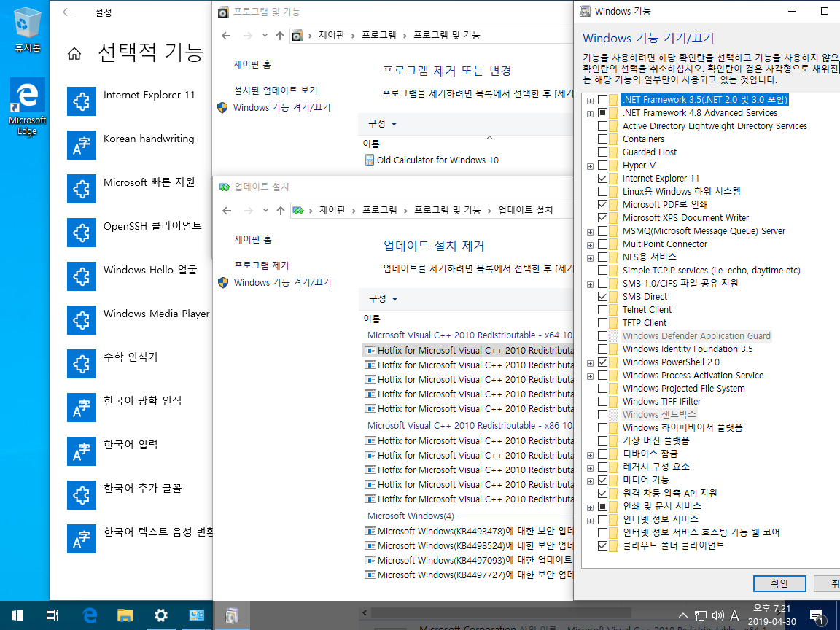Go up one level in 업데이트 설치 window
This screenshot has height=630, width=840.
(x=280, y=211)
